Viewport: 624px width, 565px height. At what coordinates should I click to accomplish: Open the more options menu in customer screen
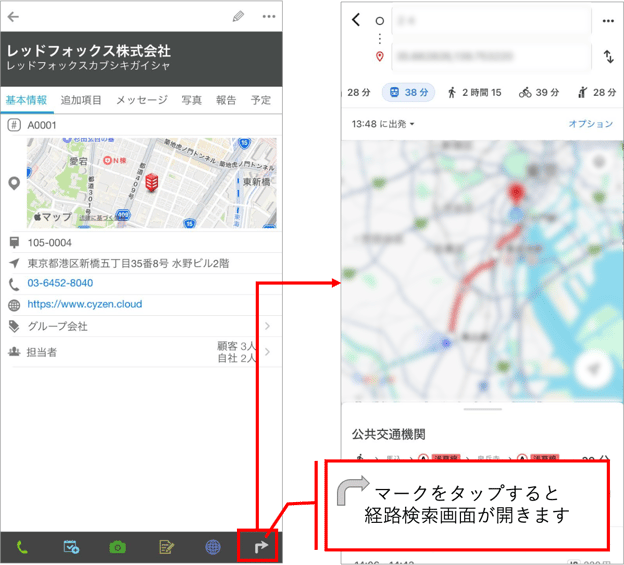click(x=269, y=17)
